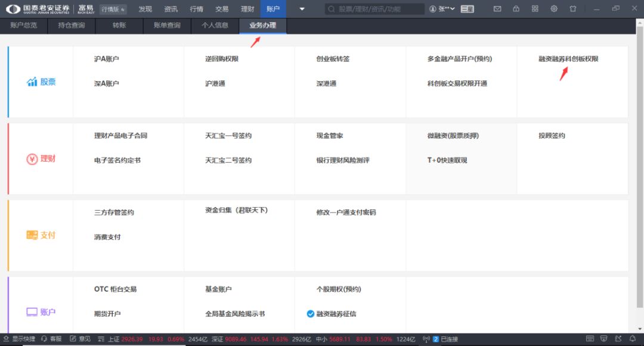Screen dimensions: 644x346
Task: Toggle the 融资融券征信 checked item
Action: pyautogui.click(x=310, y=314)
